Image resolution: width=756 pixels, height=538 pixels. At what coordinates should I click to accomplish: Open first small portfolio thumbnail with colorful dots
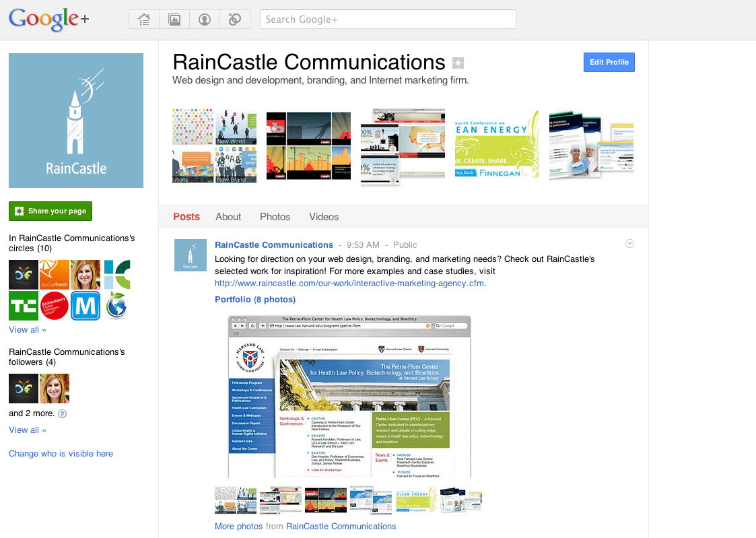[236, 500]
